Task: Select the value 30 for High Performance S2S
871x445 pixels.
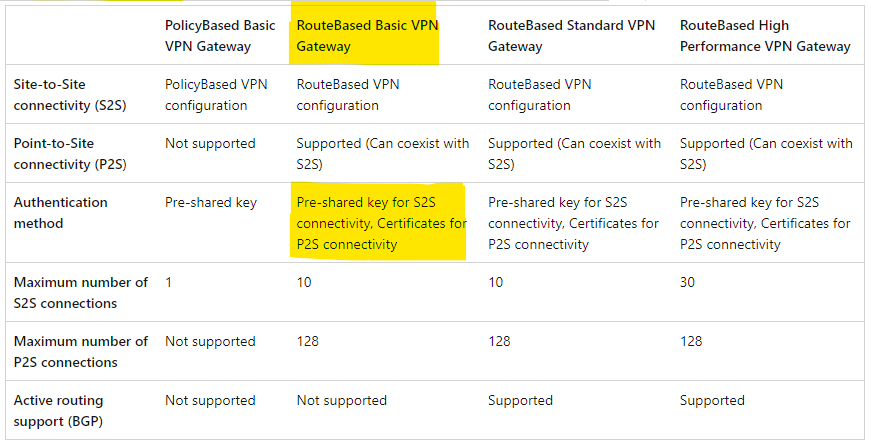Action: pyautogui.click(x=687, y=282)
